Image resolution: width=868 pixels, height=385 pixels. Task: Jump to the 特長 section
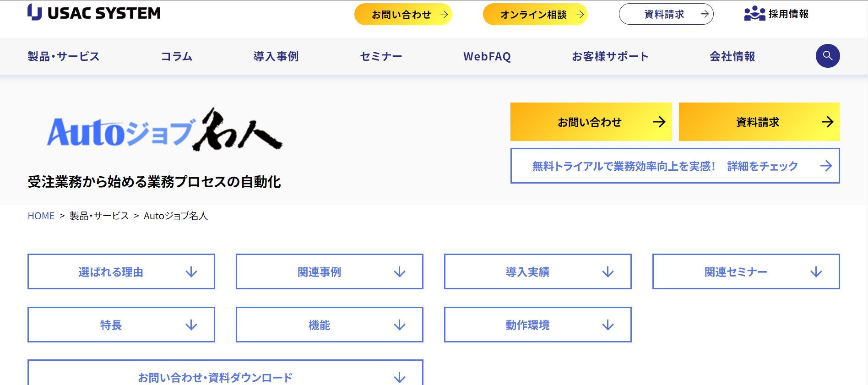pyautogui.click(x=121, y=325)
